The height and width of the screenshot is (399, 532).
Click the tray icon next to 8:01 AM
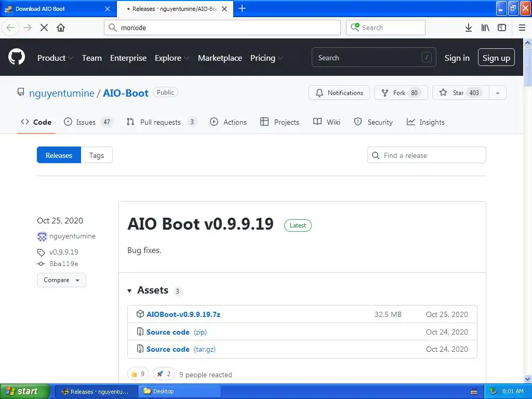(x=494, y=391)
